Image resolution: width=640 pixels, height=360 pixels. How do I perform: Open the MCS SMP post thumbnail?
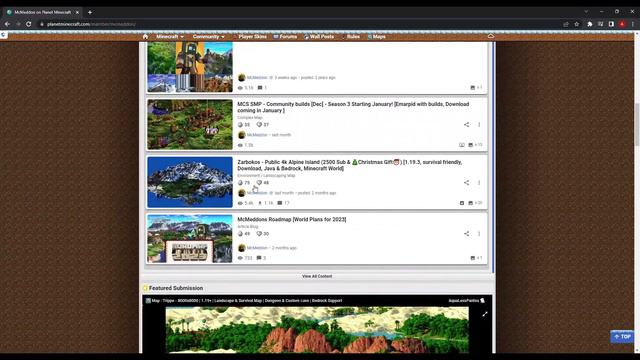pyautogui.click(x=190, y=124)
